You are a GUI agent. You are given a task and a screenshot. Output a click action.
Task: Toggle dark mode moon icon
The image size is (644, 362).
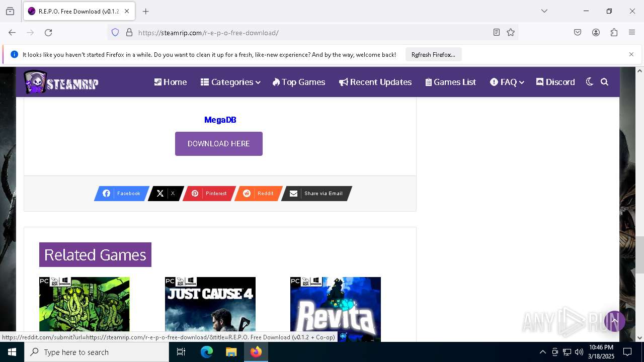pos(590,81)
